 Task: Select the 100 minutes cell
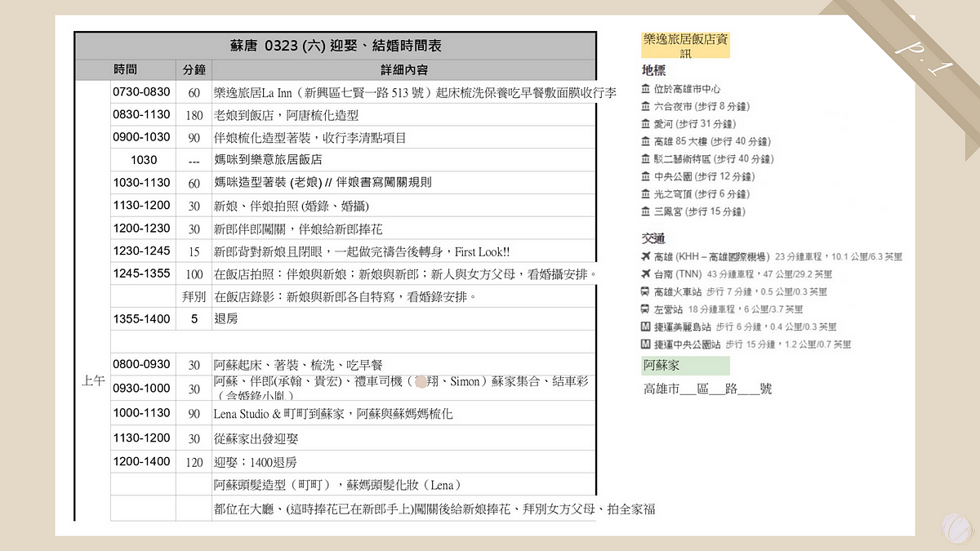(x=194, y=274)
